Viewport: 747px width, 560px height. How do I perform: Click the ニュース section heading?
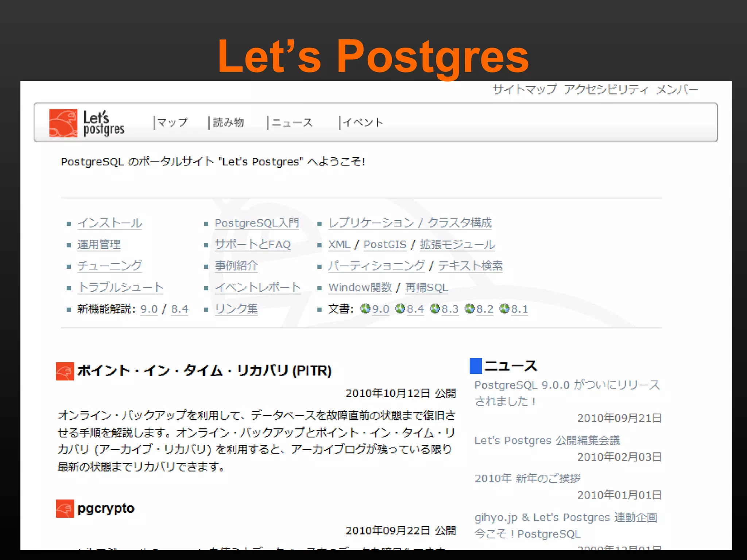pos(511,366)
